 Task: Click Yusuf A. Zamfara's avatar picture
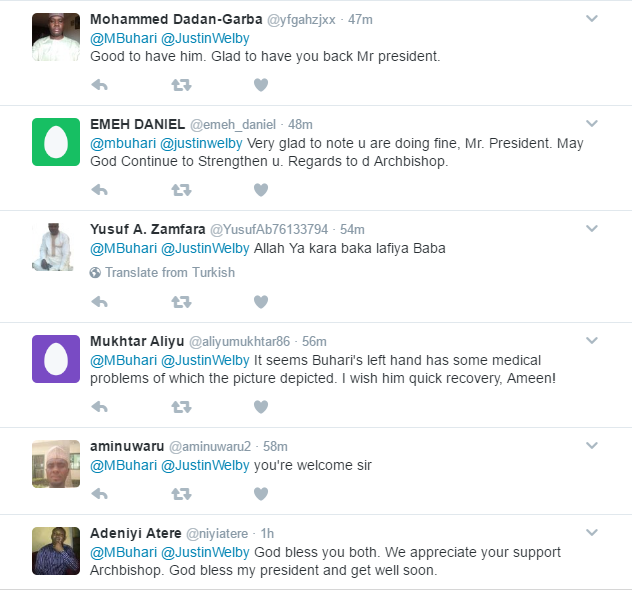click(x=56, y=247)
